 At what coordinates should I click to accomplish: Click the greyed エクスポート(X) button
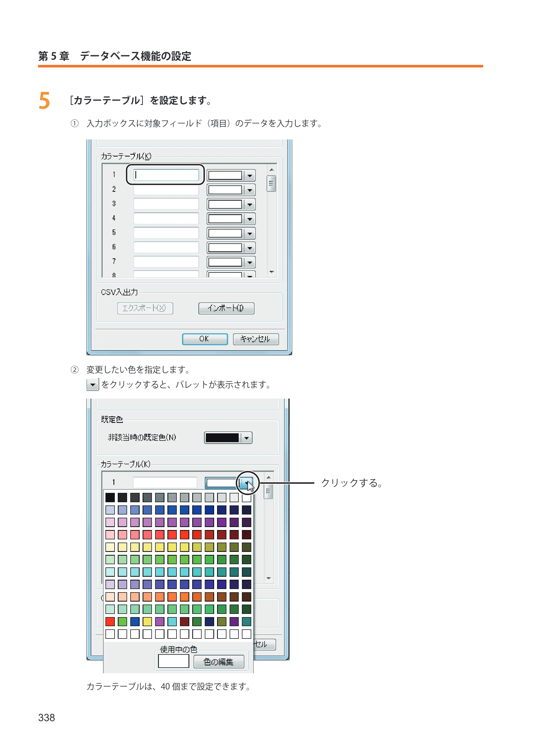[145, 308]
